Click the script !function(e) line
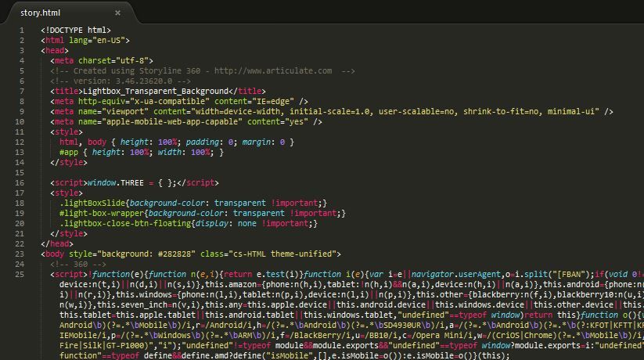 (347, 275)
